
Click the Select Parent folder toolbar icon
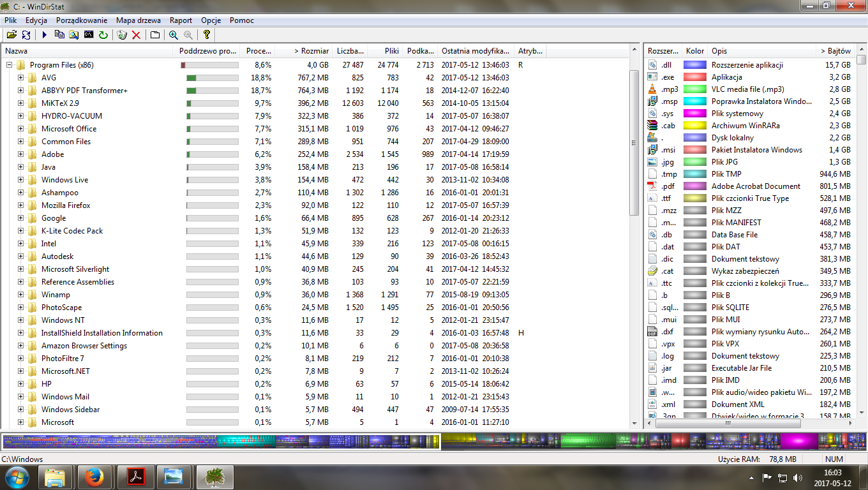click(x=155, y=35)
